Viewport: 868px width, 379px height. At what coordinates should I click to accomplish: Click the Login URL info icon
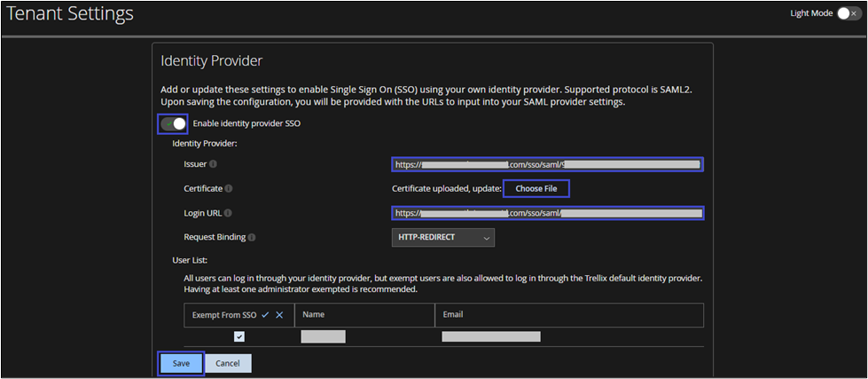(x=228, y=213)
